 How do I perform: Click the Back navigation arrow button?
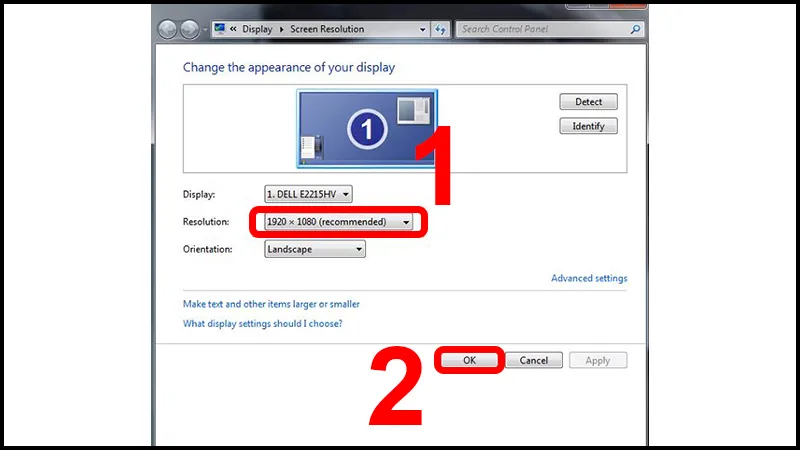tap(168, 29)
